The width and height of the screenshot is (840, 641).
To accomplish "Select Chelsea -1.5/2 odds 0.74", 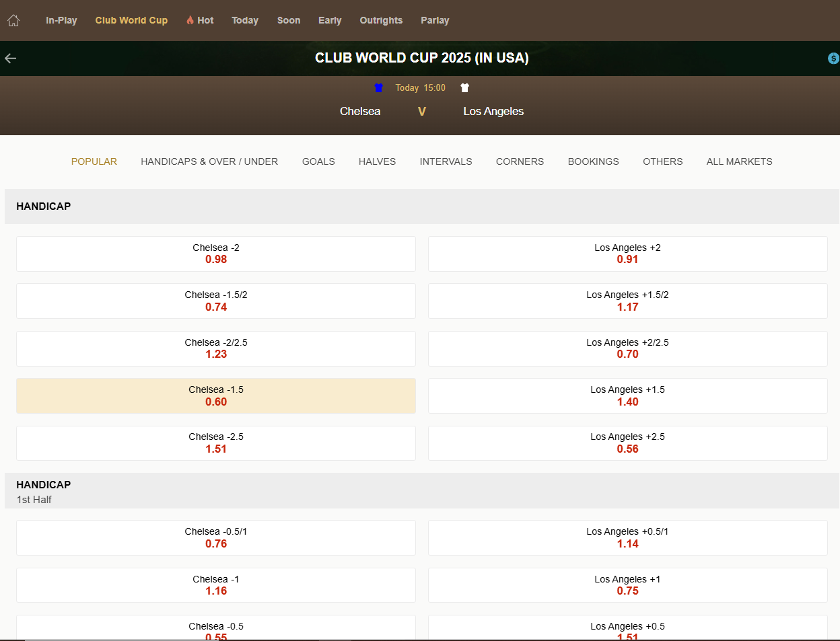I will [216, 301].
